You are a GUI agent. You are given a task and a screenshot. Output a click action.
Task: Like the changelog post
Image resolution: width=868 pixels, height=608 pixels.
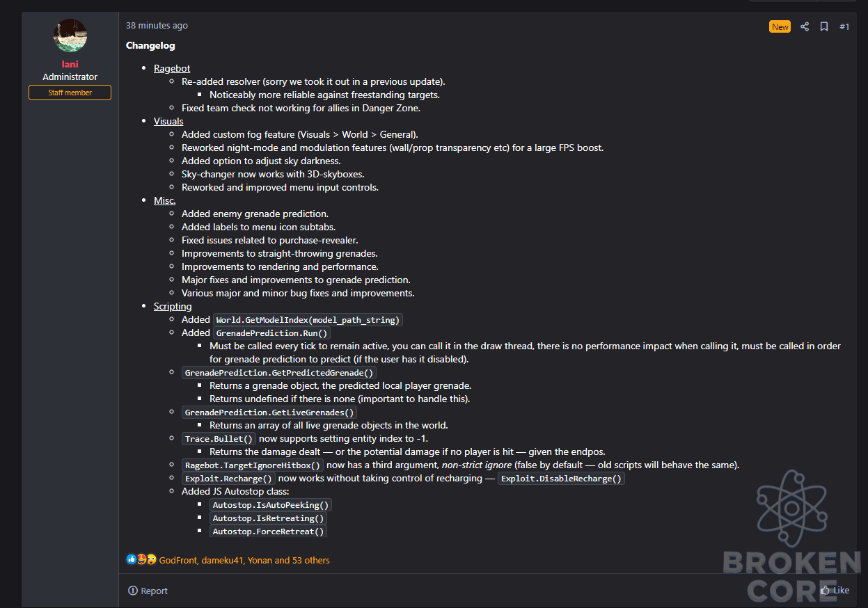pos(835,590)
